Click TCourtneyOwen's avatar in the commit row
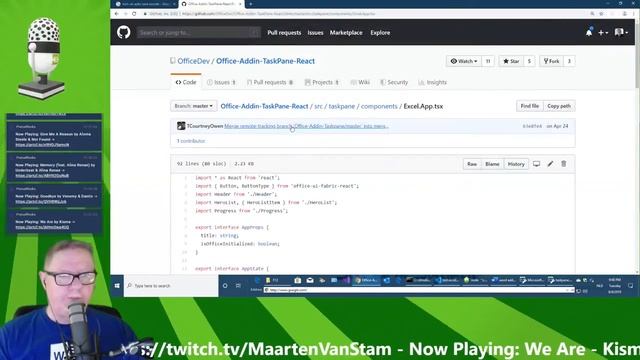The height and width of the screenshot is (360, 640). (x=181, y=126)
